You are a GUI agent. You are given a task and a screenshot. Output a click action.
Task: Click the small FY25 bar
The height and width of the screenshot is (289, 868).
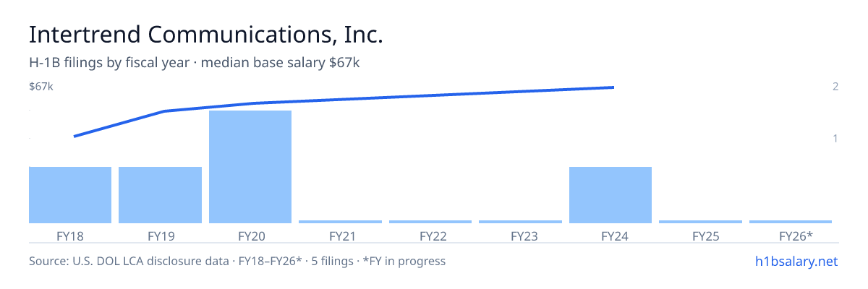click(x=700, y=222)
